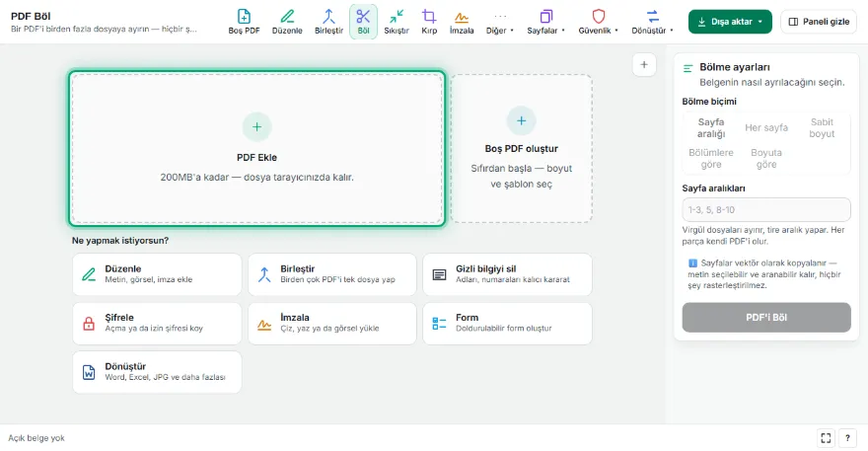The width and height of the screenshot is (868, 451).
Task: Hide the panel with Paneli gizle
Action: (819, 22)
